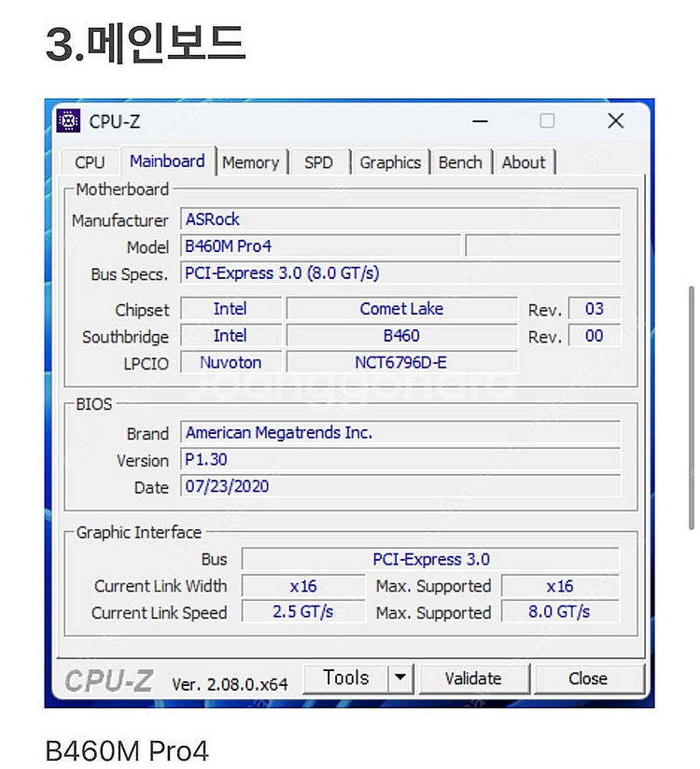The image size is (700, 769).
Task: Expand the Tools dropdown arrow
Action: [400, 678]
